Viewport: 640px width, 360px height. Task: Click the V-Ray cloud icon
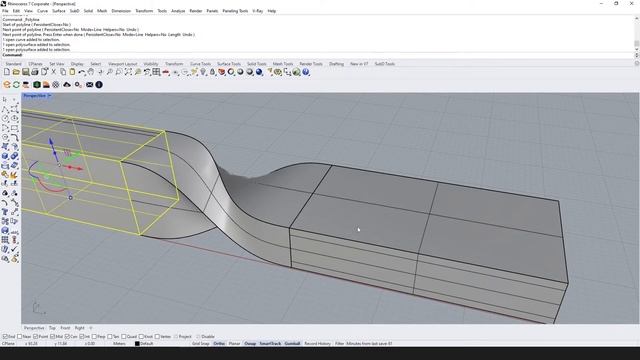(x=67, y=84)
